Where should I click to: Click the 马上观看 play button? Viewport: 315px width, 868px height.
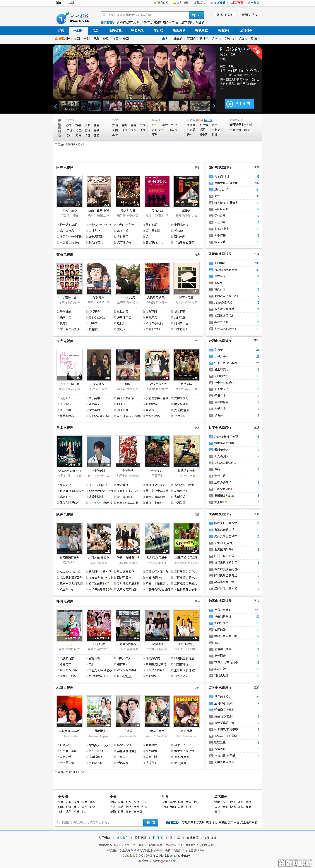[239, 104]
